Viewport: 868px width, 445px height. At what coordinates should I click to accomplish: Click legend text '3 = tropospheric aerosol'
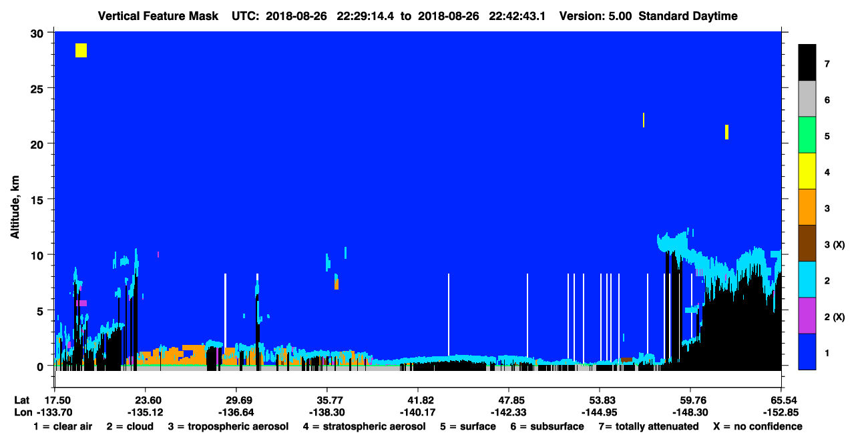228,426
